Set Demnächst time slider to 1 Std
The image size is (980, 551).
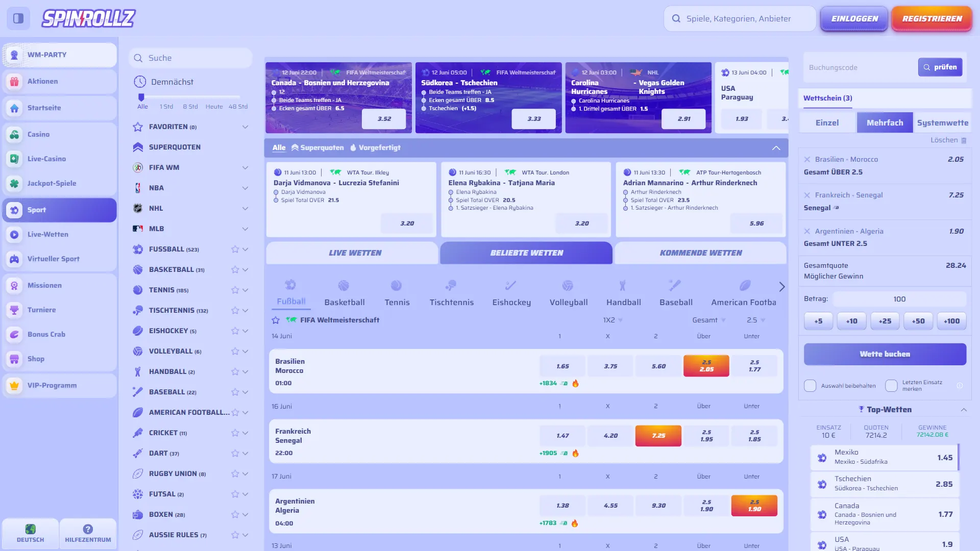(x=166, y=107)
